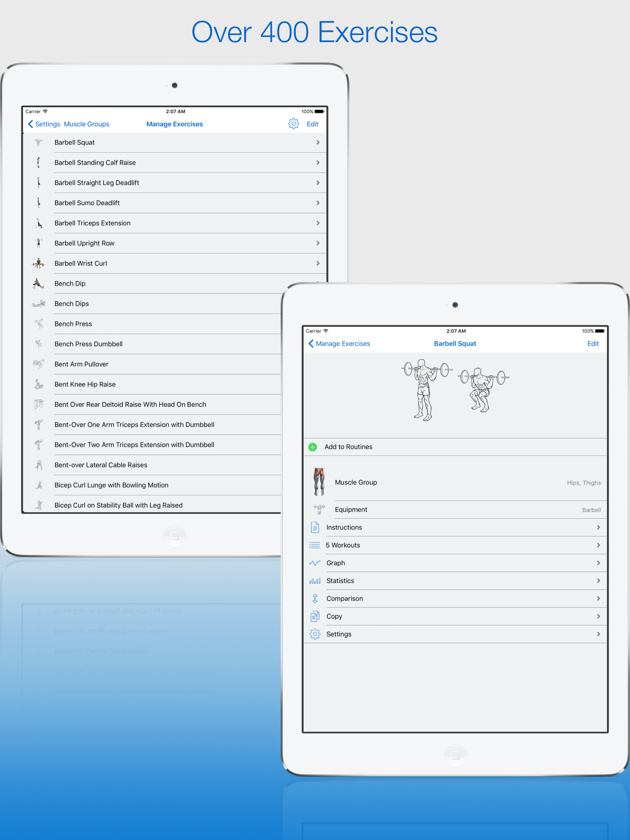
Task: Tap Edit in Barbell Squat screen
Action: point(593,343)
